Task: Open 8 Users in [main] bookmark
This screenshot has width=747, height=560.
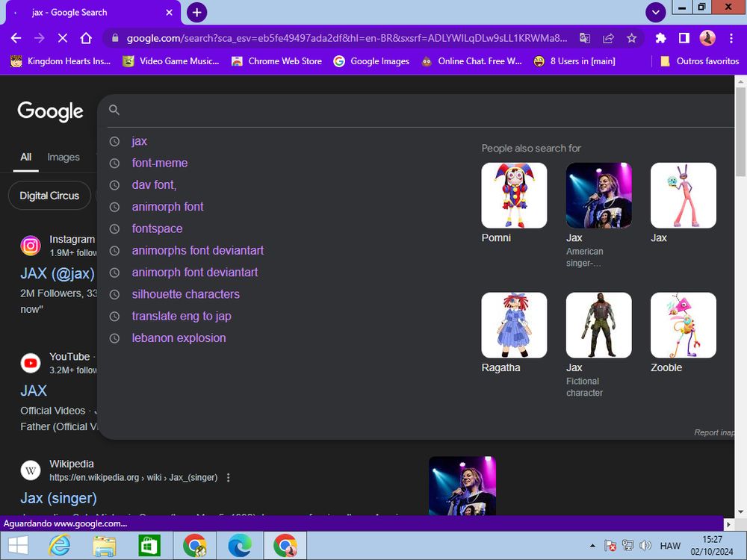Action: pos(574,61)
